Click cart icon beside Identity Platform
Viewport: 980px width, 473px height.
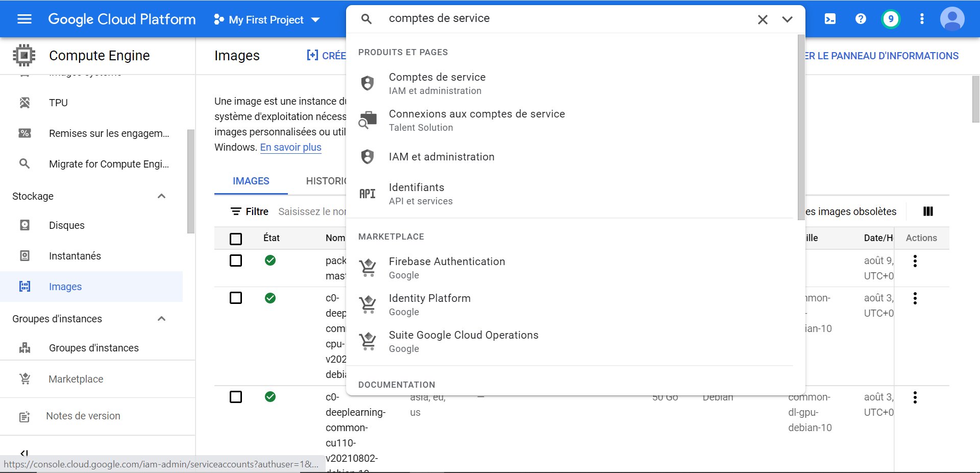[x=367, y=304]
